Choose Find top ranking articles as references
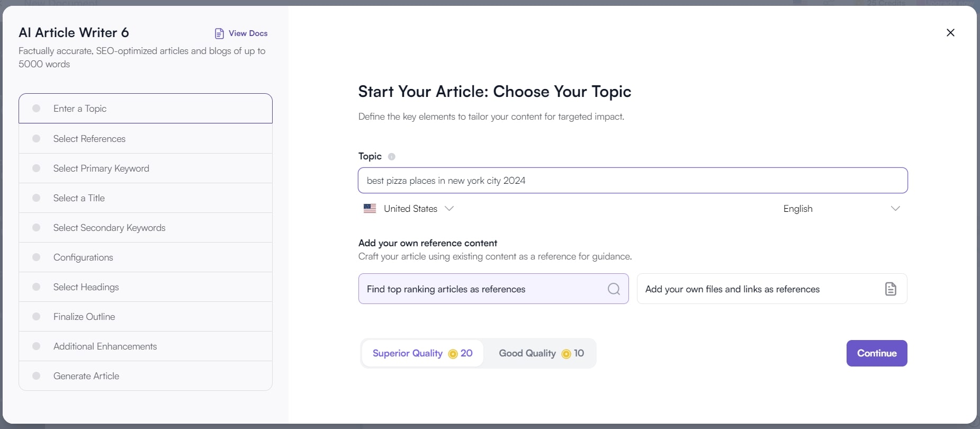 493,289
